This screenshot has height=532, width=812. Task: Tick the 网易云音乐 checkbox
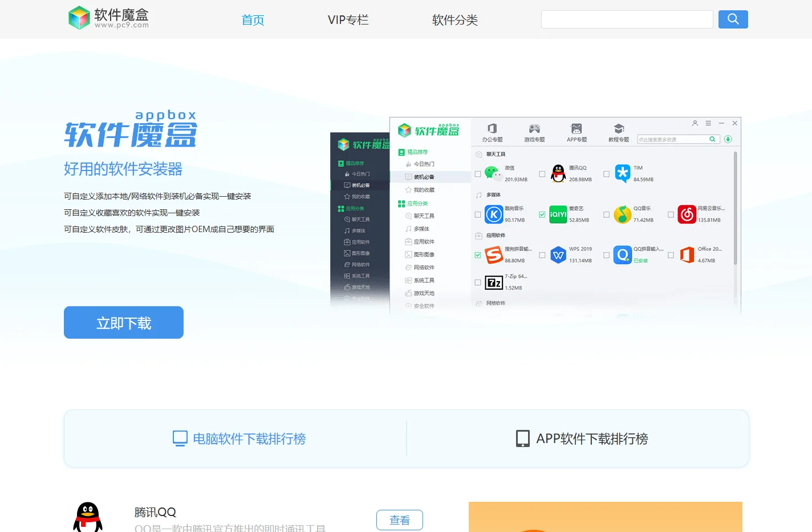[671, 215]
